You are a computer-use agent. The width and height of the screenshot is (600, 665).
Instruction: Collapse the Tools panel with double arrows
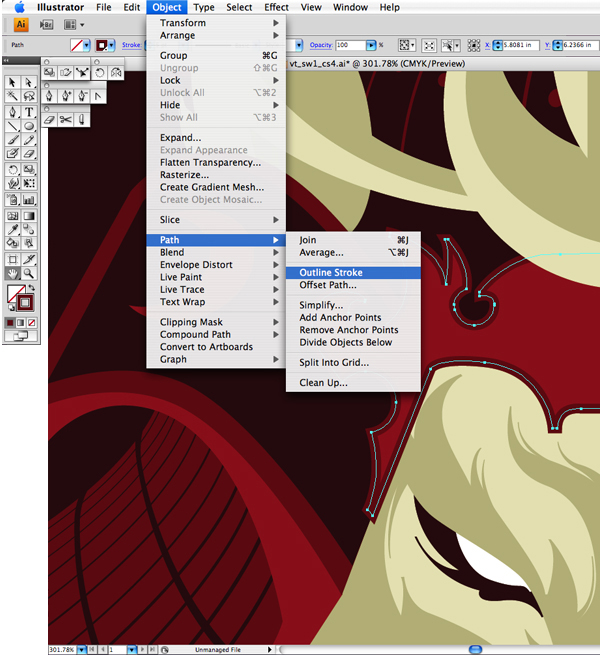coord(7,61)
